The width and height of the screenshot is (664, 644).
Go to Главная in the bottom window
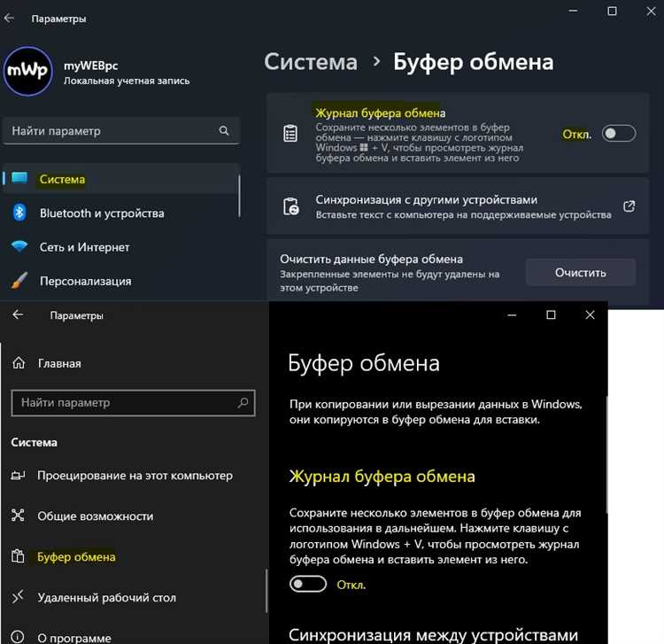(58, 363)
